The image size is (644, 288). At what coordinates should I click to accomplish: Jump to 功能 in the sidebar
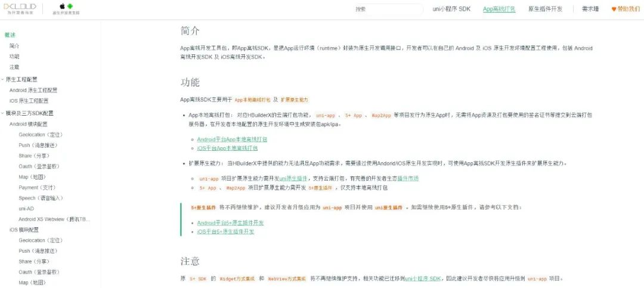click(x=14, y=57)
